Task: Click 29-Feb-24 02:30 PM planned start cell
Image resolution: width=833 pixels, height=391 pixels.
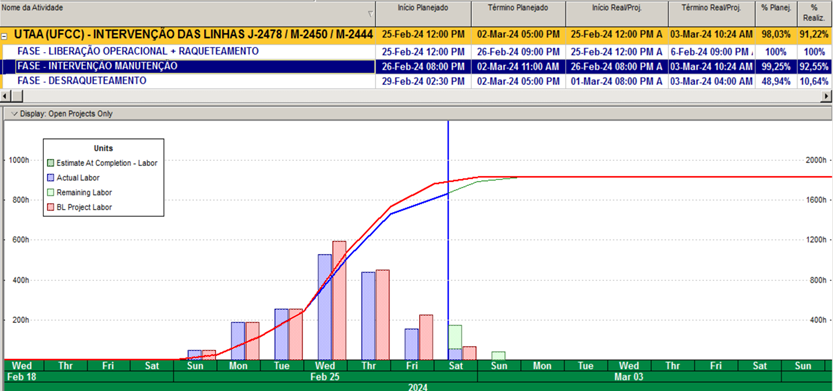Action: [423, 81]
